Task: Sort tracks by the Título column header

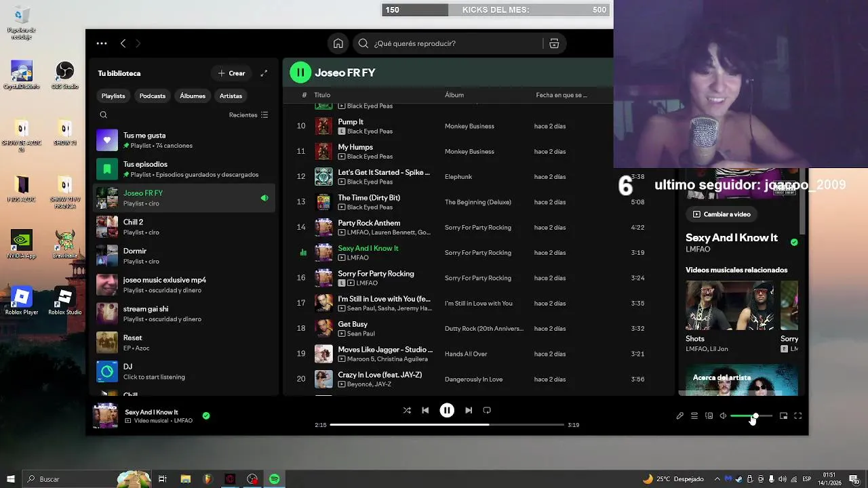Action: coord(322,95)
